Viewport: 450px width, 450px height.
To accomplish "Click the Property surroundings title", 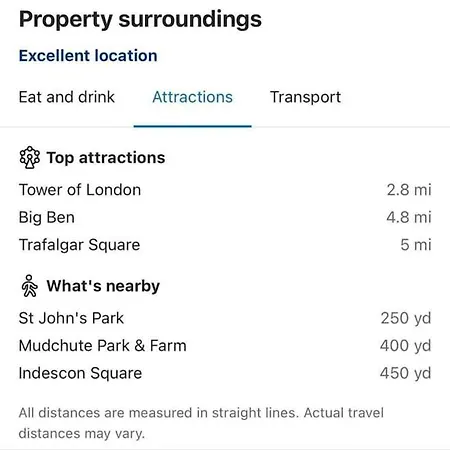I will pos(140,19).
